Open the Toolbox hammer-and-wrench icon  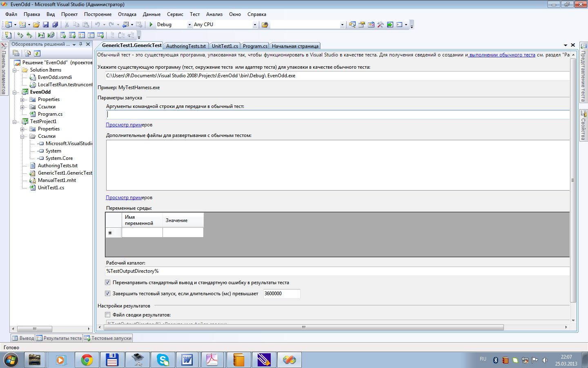coord(380,25)
